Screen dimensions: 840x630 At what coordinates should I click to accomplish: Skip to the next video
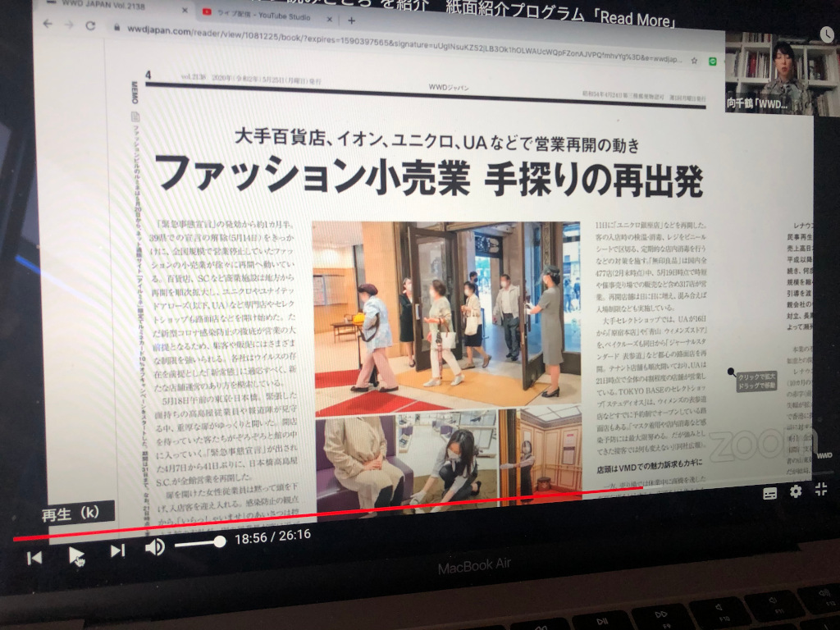[117, 550]
